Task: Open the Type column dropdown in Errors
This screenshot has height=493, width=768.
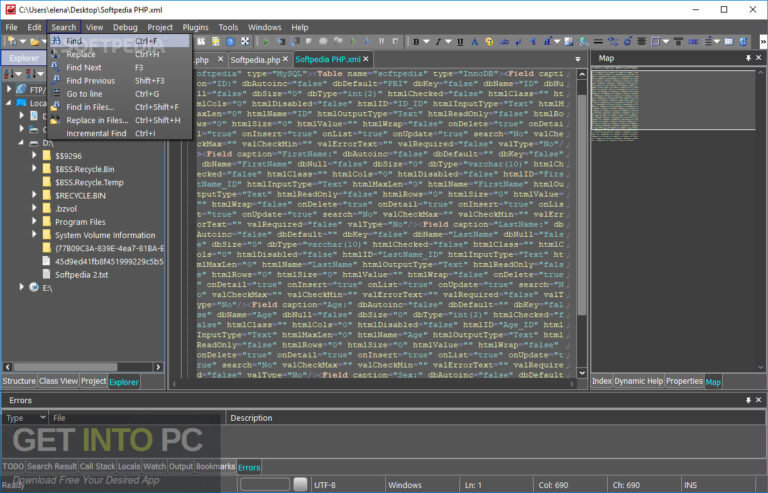Action: point(43,417)
